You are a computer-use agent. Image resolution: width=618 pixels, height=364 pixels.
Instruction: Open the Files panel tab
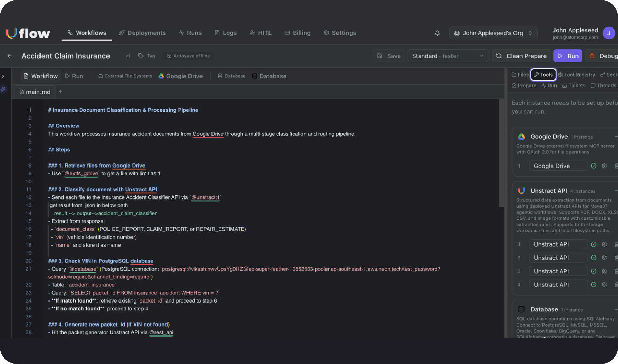point(520,75)
